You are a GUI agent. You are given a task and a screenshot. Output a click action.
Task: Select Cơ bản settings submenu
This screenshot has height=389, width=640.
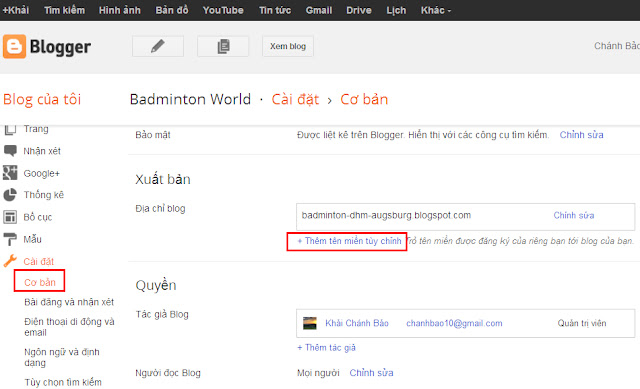point(40,282)
